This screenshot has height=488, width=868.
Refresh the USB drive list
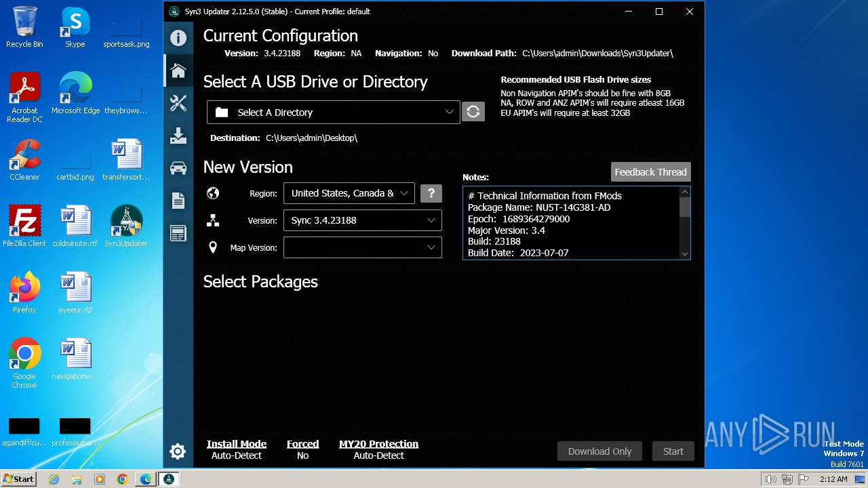[x=473, y=112]
